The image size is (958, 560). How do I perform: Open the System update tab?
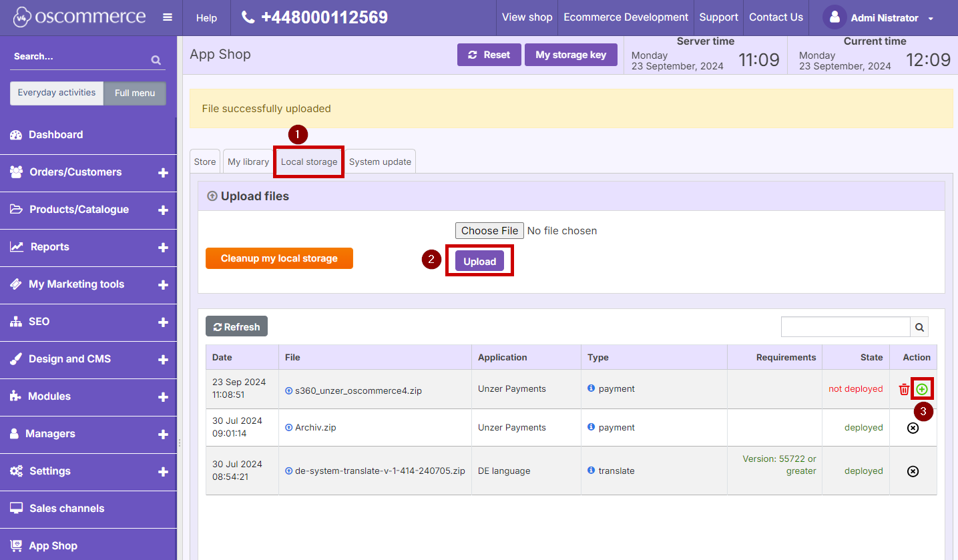(x=380, y=162)
